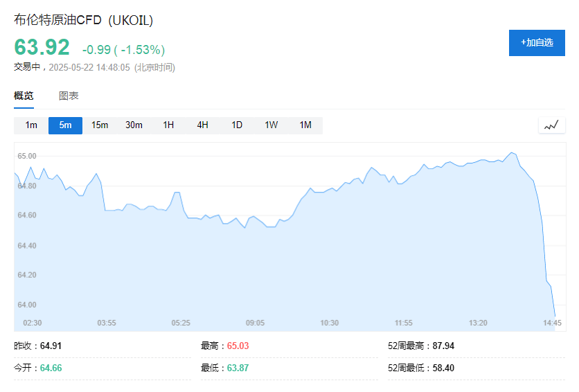Image resolution: width=579 pixels, height=392 pixels.
Task: Click the 布伦特原油CFD (UKOIL) title
Action: pos(83,20)
